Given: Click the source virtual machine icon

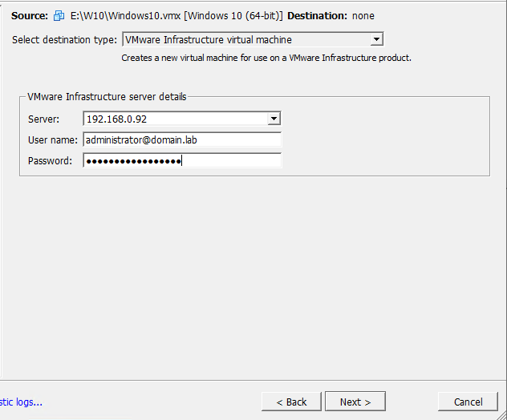Looking at the screenshot, I should click(59, 15).
